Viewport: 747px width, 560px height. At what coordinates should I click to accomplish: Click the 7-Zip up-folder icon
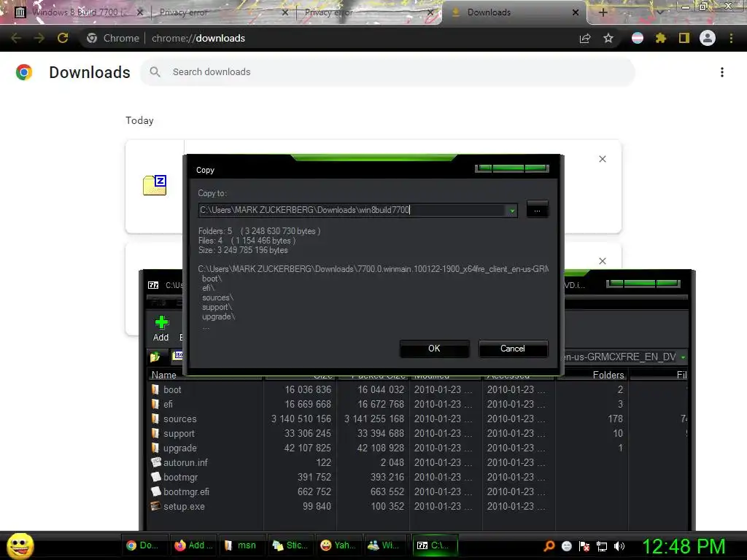tap(155, 357)
